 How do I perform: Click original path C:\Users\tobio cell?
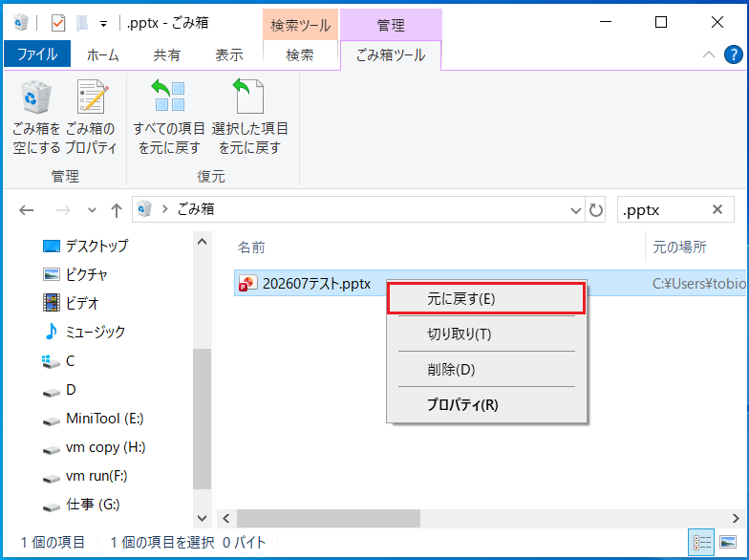[x=699, y=283]
